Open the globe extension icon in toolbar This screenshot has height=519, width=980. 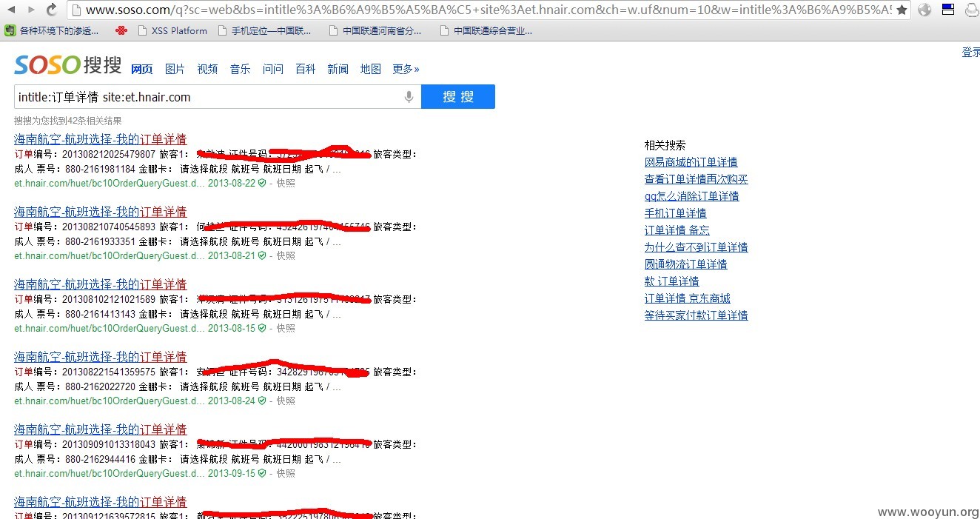[924, 10]
